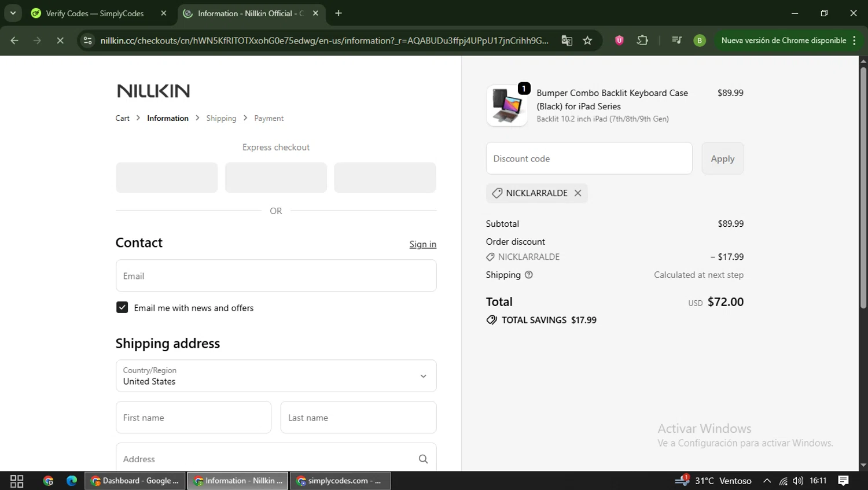Screen dimensions: 868x490
Task: Show hidden system tray icons
Action: click(767, 481)
